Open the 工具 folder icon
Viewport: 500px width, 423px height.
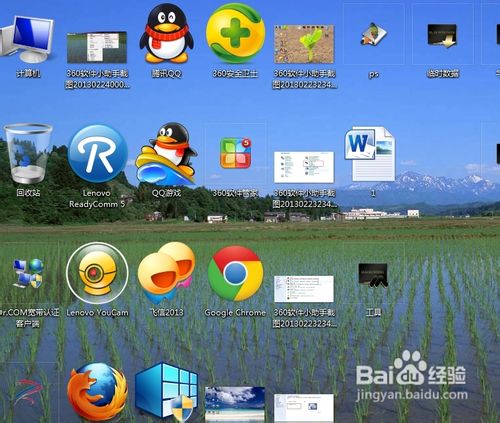tap(373, 275)
